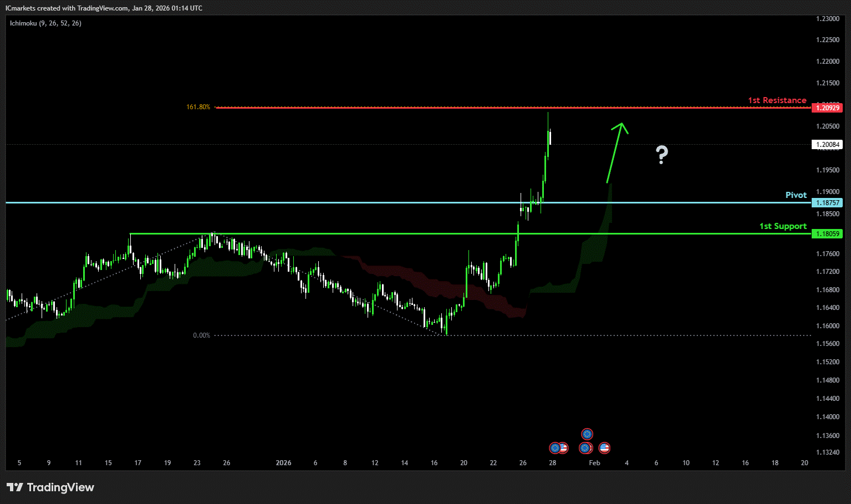Click the rightmost US flag event icon
This screenshot has height=504, width=851.
[604, 447]
